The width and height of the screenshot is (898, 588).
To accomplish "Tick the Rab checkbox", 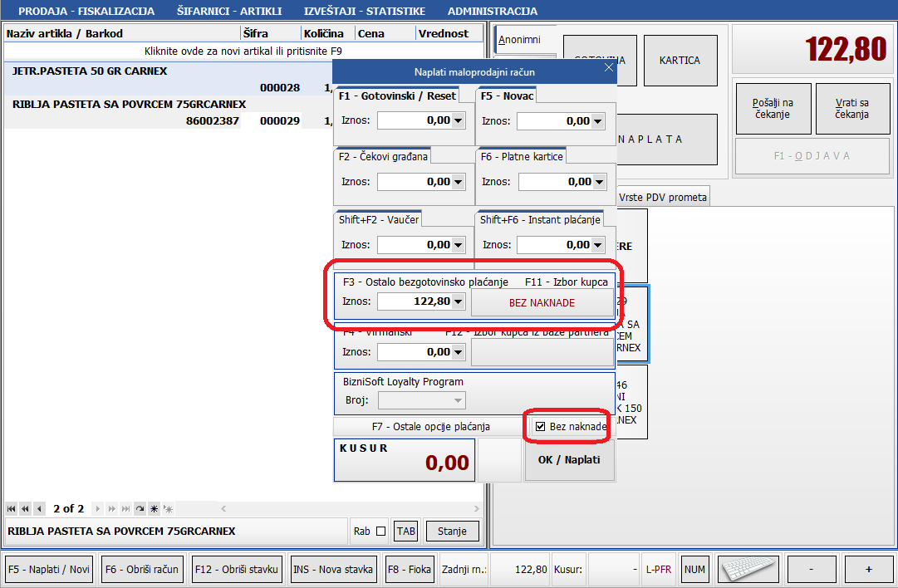I will 380,532.
